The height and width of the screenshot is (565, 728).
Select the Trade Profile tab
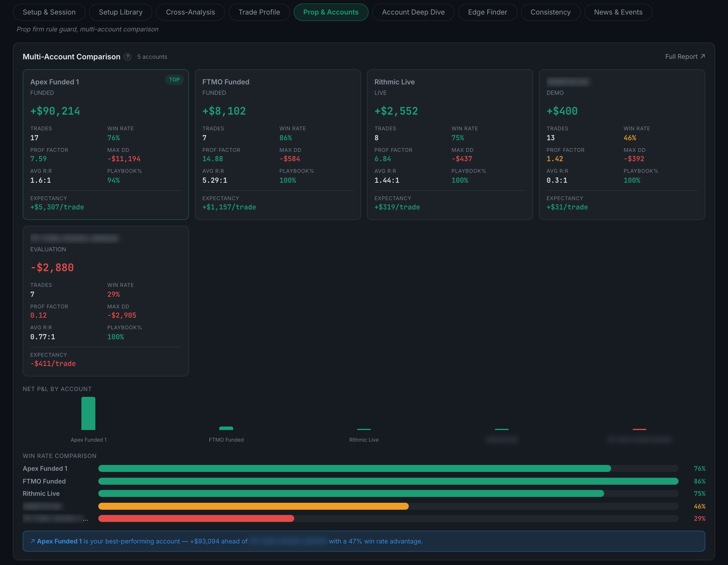tap(259, 12)
